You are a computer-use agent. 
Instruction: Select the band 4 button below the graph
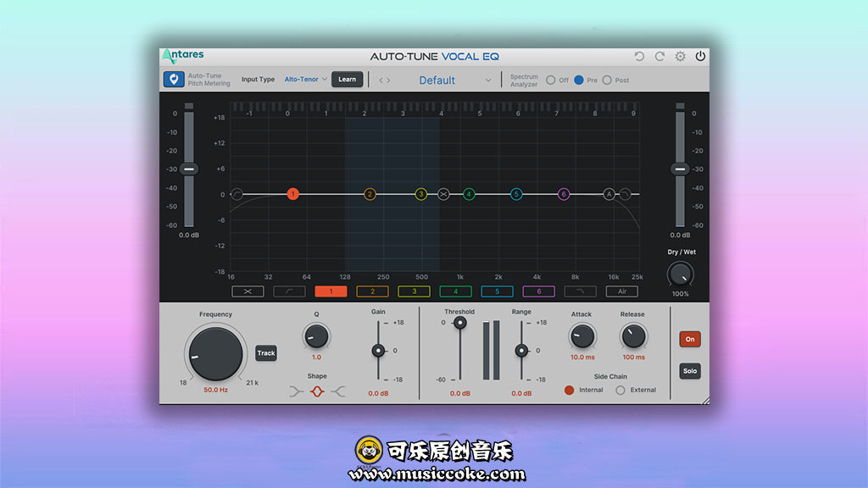click(x=455, y=291)
